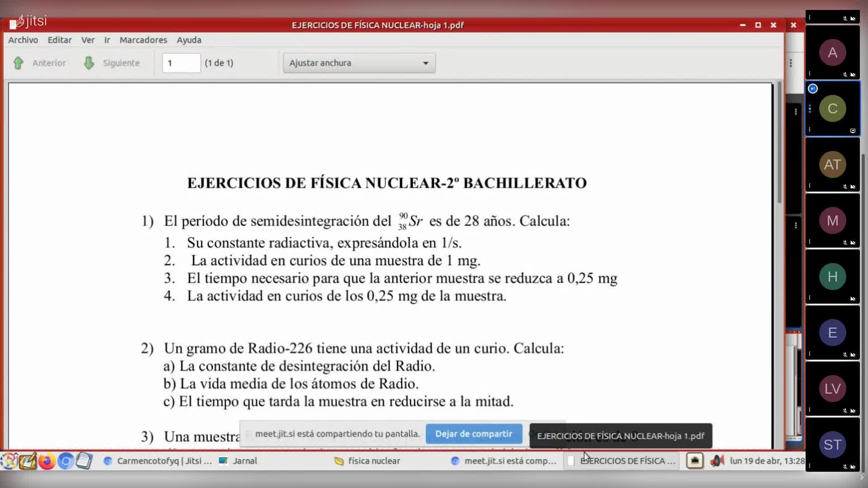Open the Marcadores menu
The height and width of the screenshot is (488, 868).
tap(143, 40)
